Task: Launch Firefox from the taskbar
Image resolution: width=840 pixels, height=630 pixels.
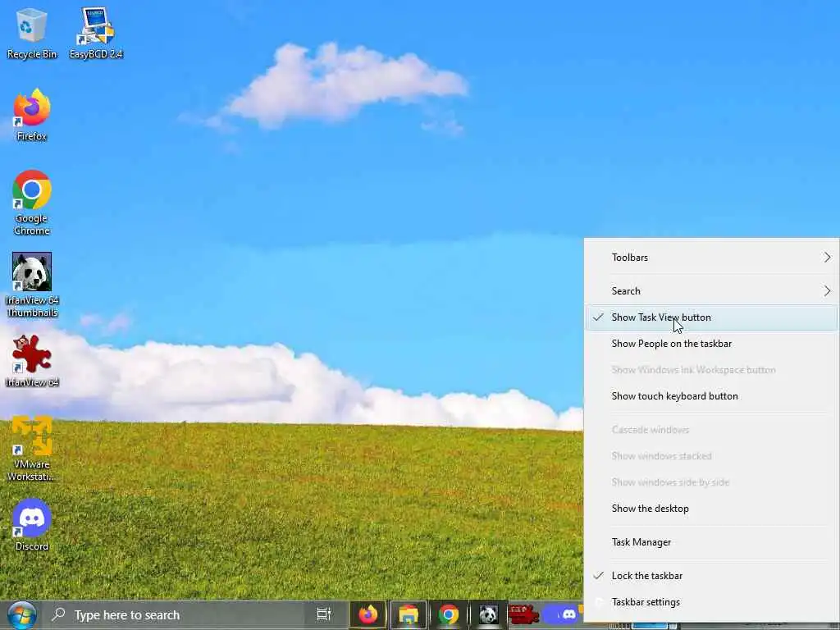Action: (368, 614)
